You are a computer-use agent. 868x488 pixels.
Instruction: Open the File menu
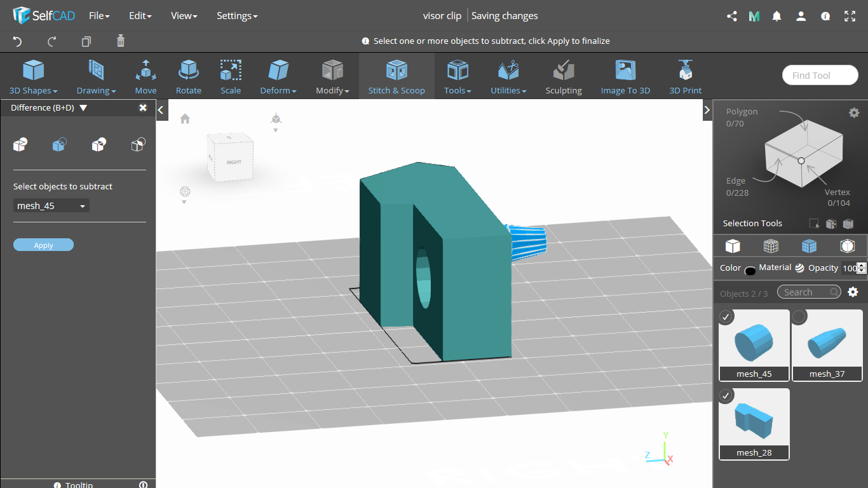(99, 16)
